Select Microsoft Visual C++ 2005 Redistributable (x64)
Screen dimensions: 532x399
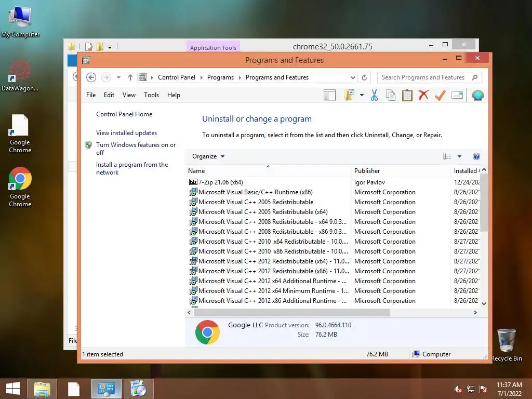258,212
